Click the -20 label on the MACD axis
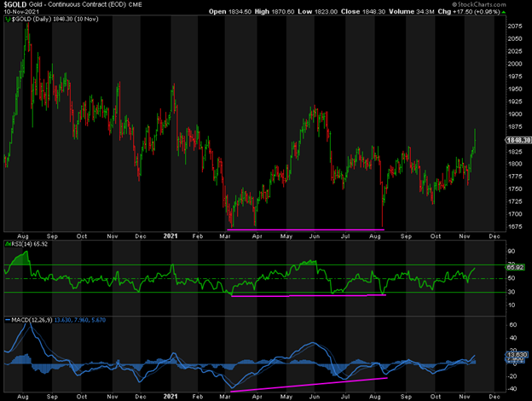Screen dimensions: 532x401 tap(512, 376)
